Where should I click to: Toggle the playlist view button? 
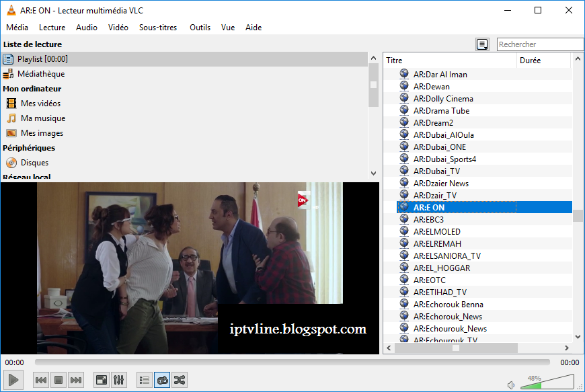145,380
